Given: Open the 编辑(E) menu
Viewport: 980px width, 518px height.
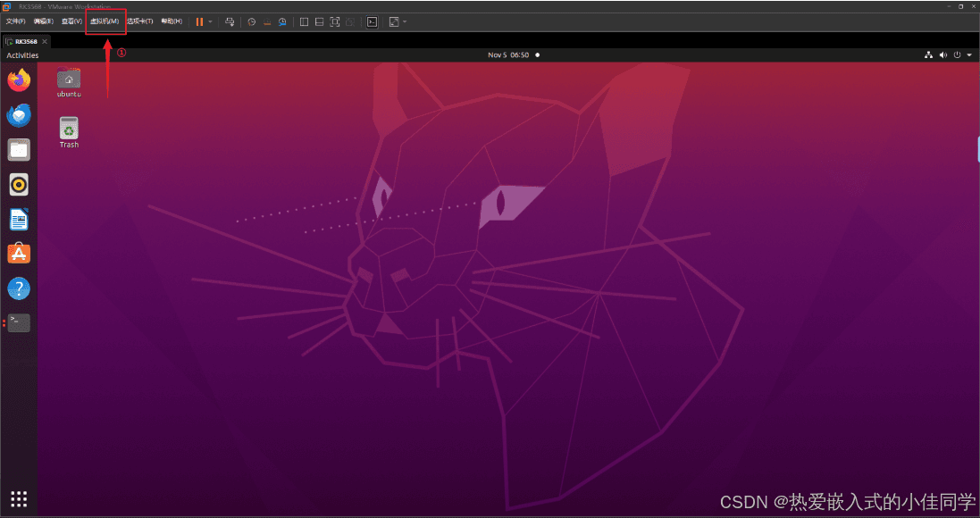Looking at the screenshot, I should [x=43, y=21].
